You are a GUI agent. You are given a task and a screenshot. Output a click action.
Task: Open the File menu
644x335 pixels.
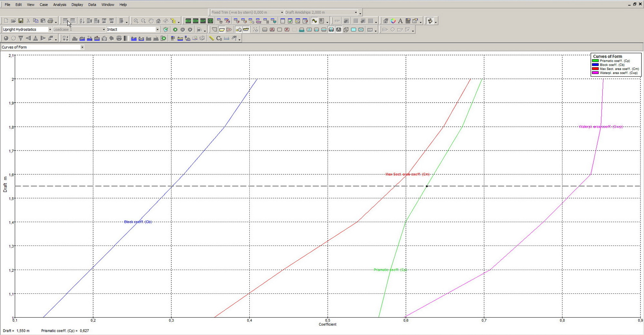click(7, 5)
